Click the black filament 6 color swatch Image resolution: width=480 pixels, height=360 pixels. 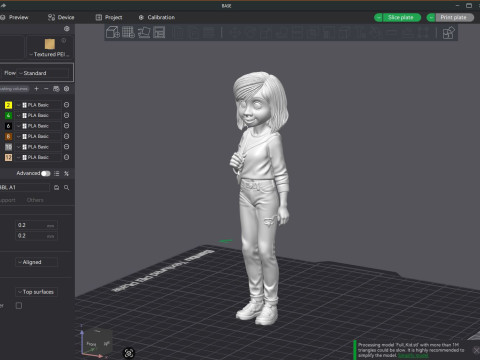8,126
